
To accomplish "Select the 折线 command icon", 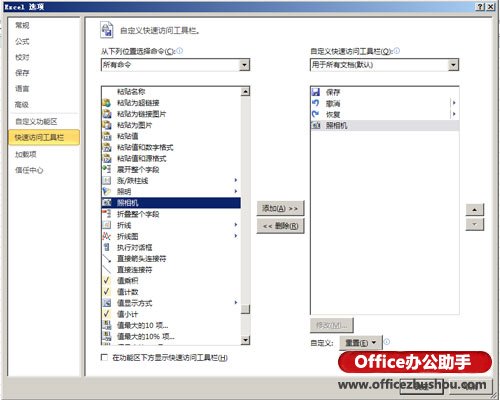I will tap(106, 225).
